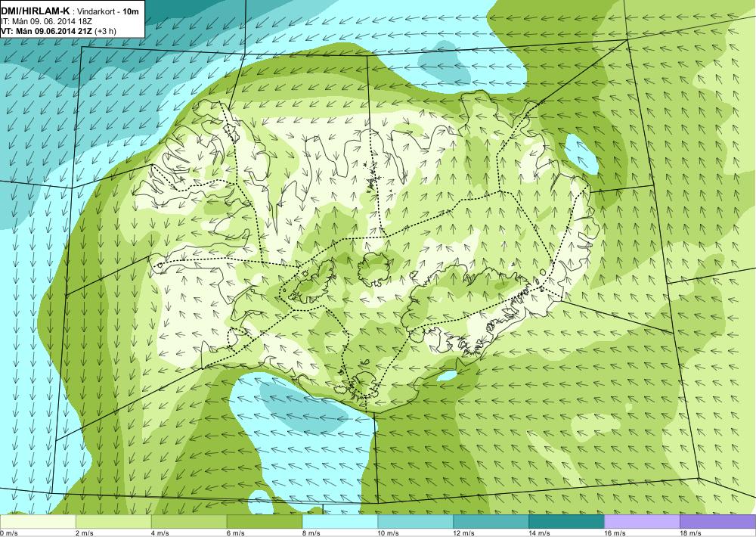Image resolution: width=756 pixels, height=537 pixels.
Task: Click the 'IT: Mán 09. 06. 2014 18Z' line
Action: (x=47, y=21)
